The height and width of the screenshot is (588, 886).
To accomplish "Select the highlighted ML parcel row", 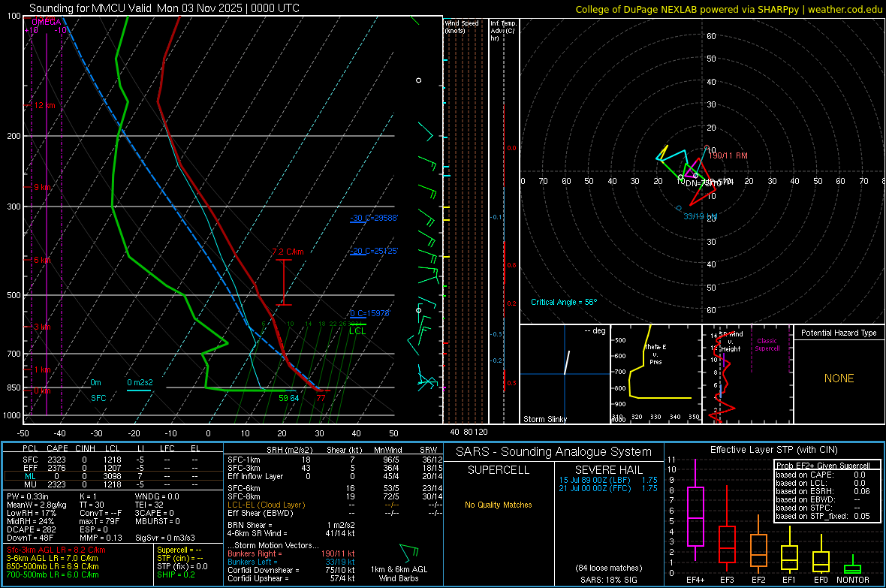I will click(x=113, y=476).
